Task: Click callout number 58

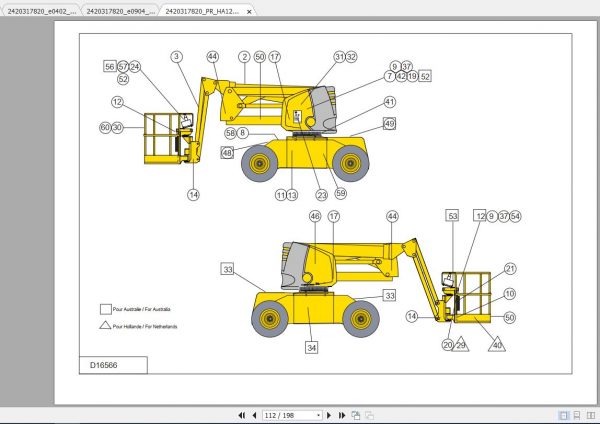Action: coord(230,133)
